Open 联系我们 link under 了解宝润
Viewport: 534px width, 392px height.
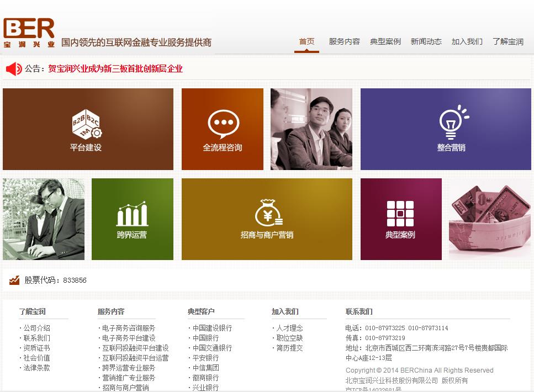tap(37, 338)
